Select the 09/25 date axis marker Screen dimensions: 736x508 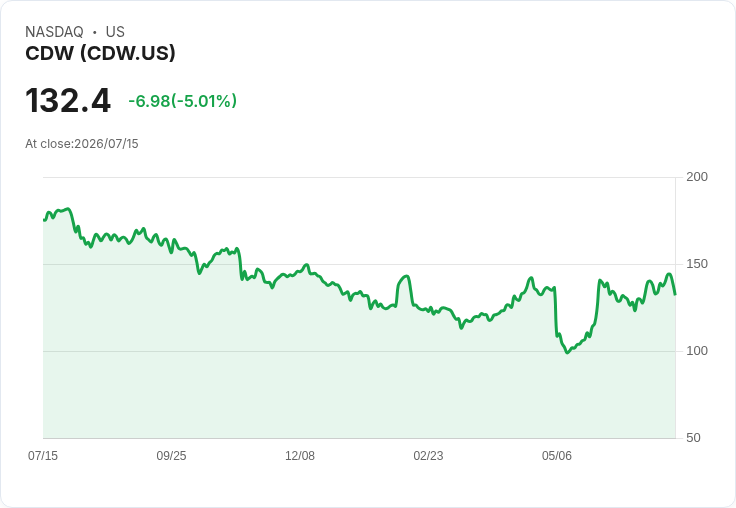click(171, 455)
